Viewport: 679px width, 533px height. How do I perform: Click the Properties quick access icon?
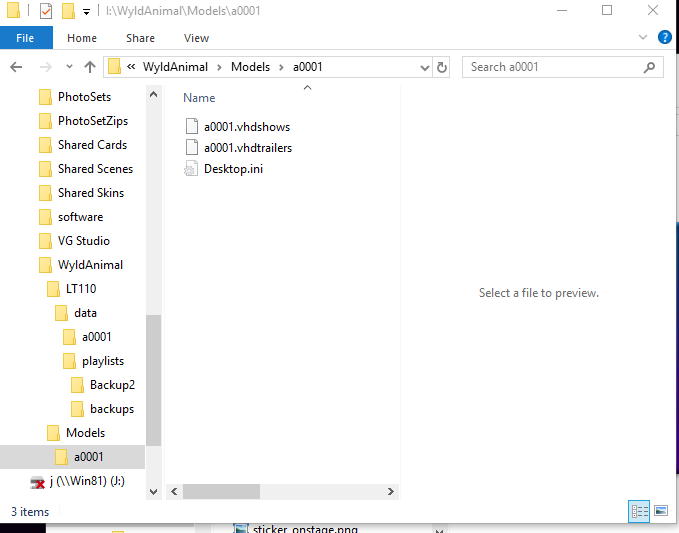point(46,11)
